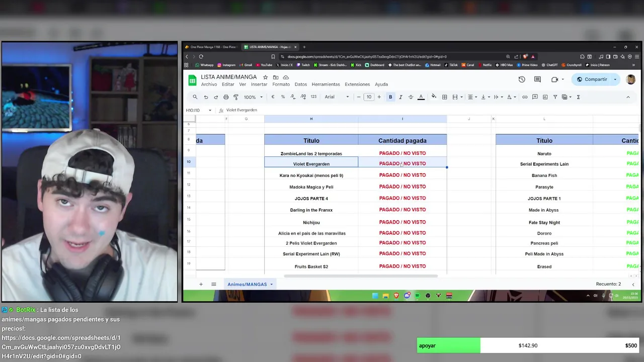Image resolution: width=644 pixels, height=362 pixels.
Task: Open the fill color picker
Action: pos(434,97)
